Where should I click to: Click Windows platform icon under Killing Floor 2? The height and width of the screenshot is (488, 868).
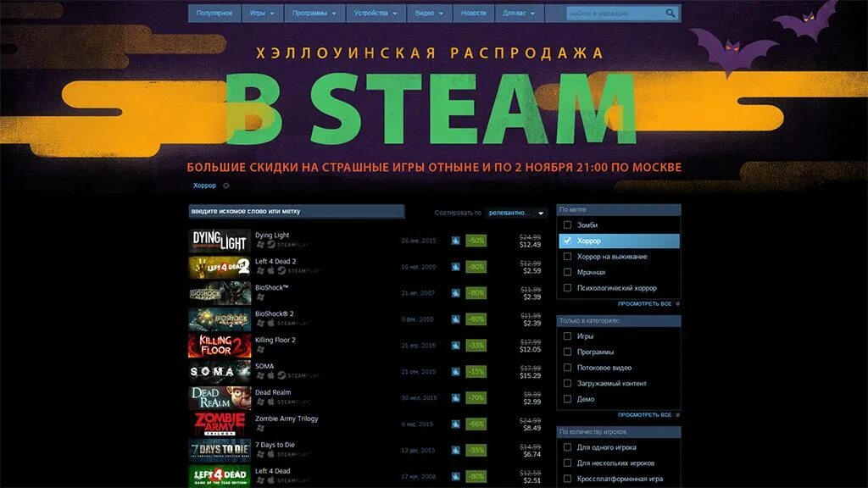[x=260, y=349]
